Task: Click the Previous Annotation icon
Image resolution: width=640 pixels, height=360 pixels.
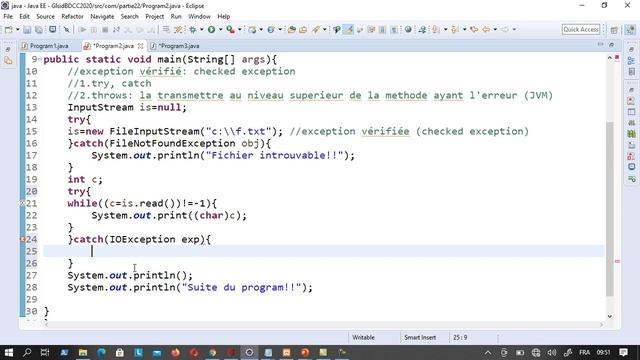Action: click(455, 29)
